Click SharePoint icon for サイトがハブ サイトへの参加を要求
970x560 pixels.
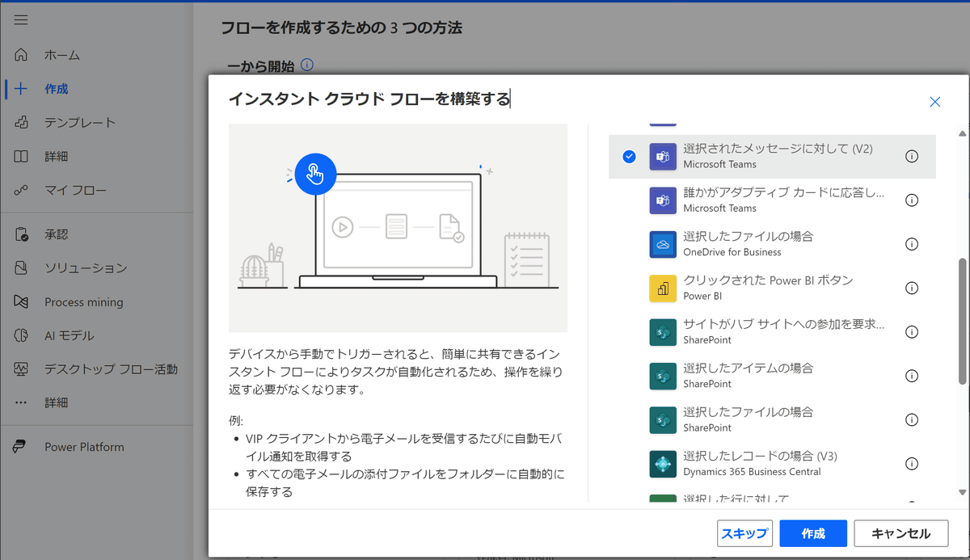[663, 332]
